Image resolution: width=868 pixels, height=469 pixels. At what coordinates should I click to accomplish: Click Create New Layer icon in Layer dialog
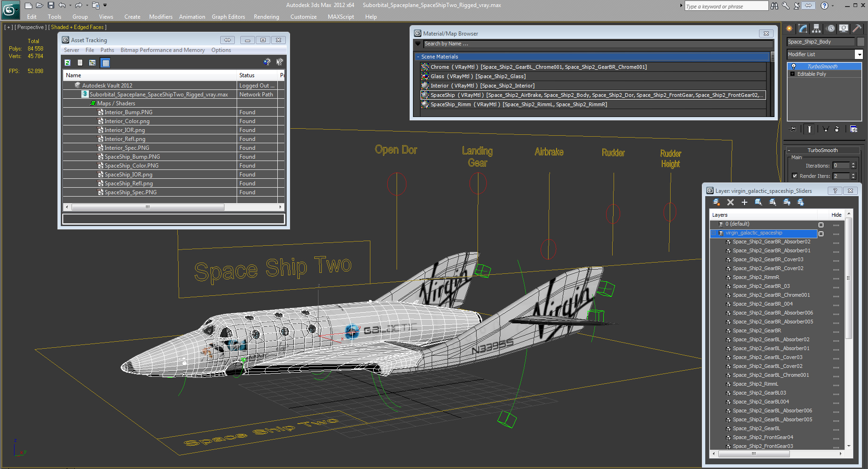(x=716, y=202)
